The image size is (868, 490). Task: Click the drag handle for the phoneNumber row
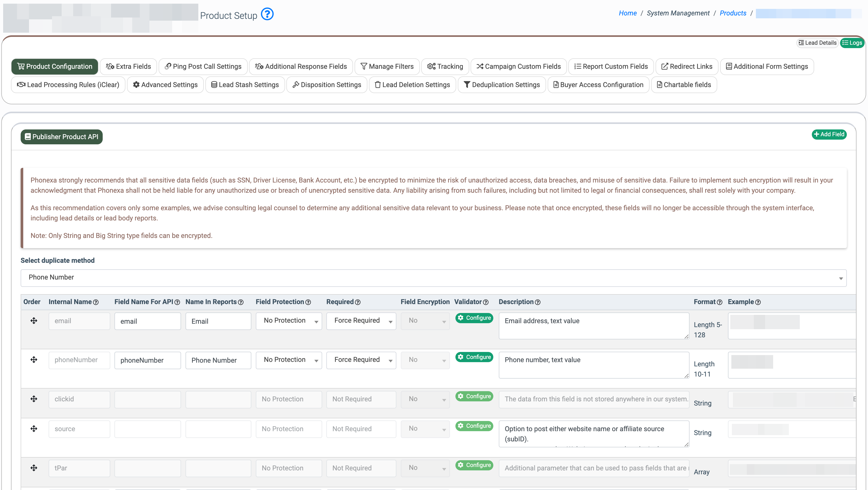click(x=34, y=360)
